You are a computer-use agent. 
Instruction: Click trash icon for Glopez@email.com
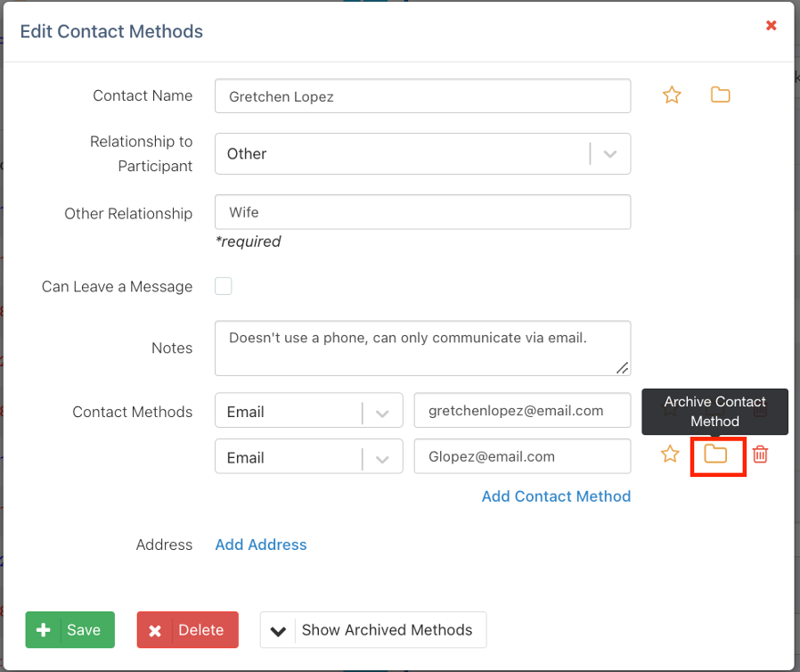tap(760, 455)
